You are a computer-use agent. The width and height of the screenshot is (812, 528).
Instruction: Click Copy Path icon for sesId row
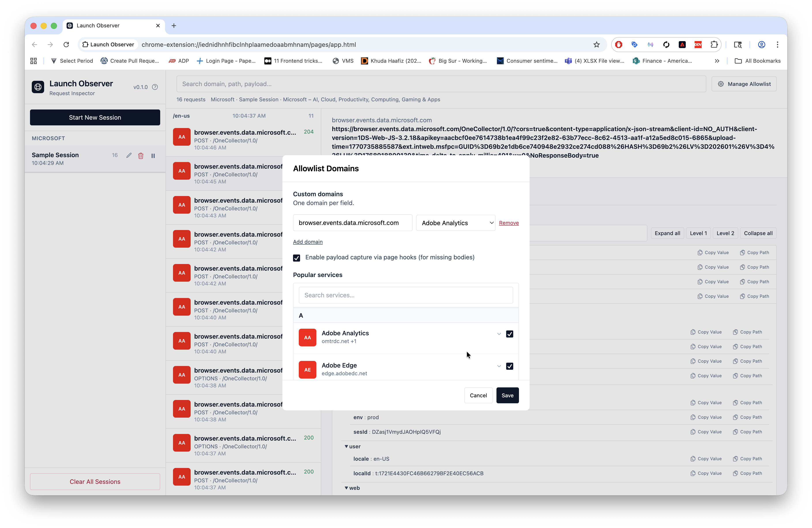[735, 432]
